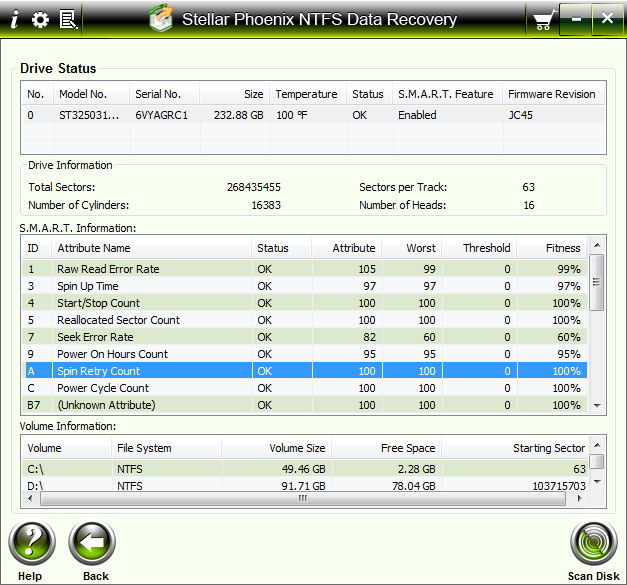Select the highlighted Spin Retry Count row

[304, 371]
